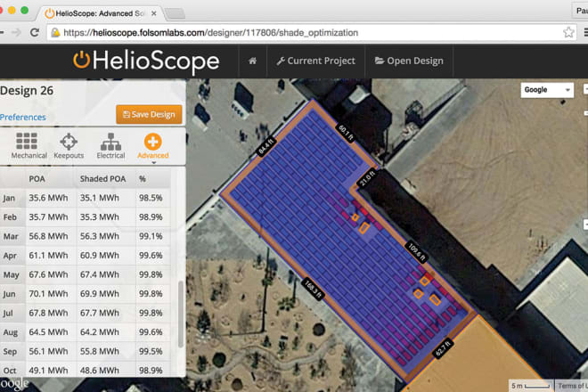Select the May row label
Screen dimensions: 588x392
point(11,275)
